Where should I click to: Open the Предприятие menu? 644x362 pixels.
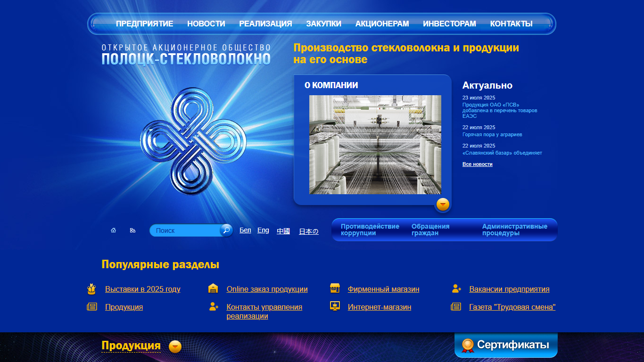click(x=145, y=24)
